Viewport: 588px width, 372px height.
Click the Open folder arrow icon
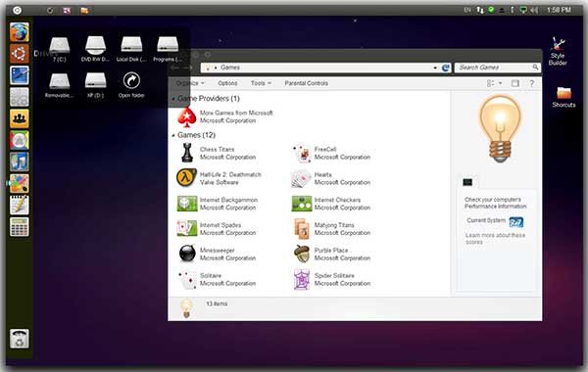click(131, 80)
